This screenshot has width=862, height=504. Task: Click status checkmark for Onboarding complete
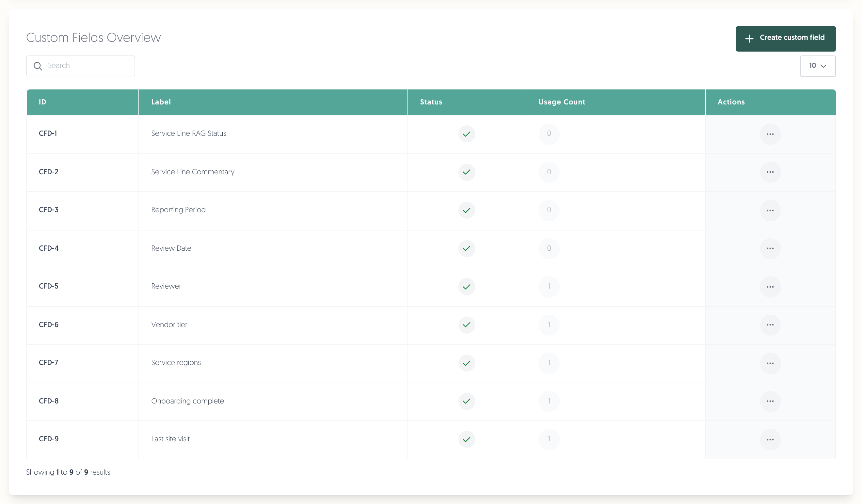tap(467, 401)
